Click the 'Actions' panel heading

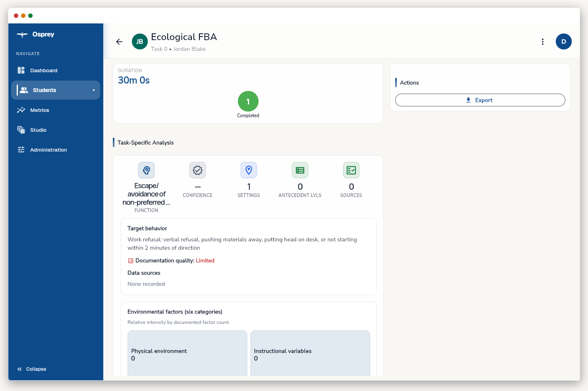click(409, 83)
